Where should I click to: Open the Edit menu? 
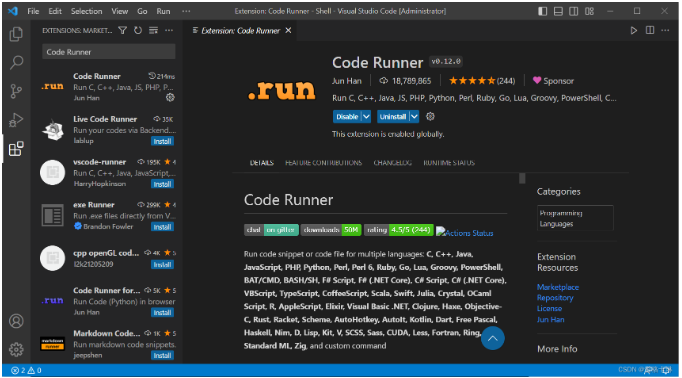pos(55,11)
